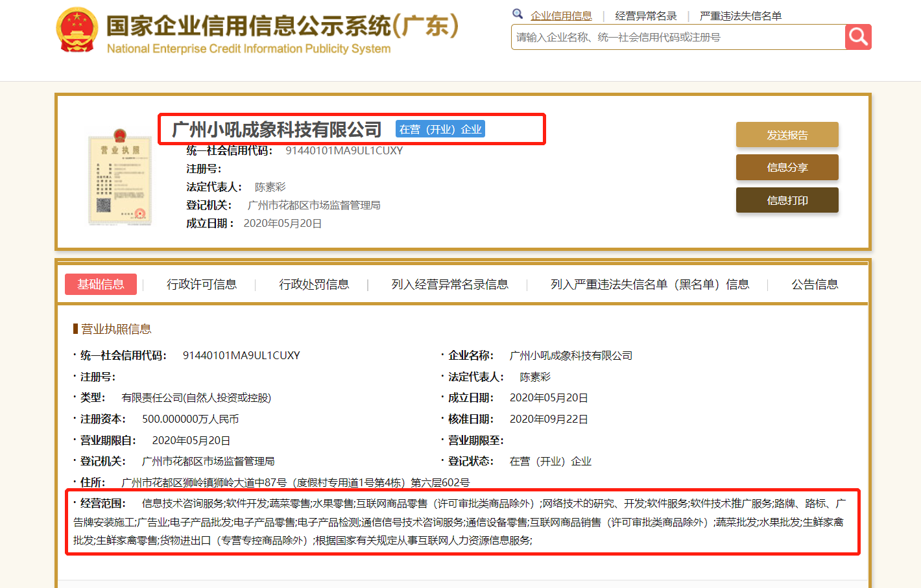Image resolution: width=921 pixels, height=588 pixels.
Task: Switch to the 行政许可信息 tab
Action: pyautogui.click(x=201, y=285)
